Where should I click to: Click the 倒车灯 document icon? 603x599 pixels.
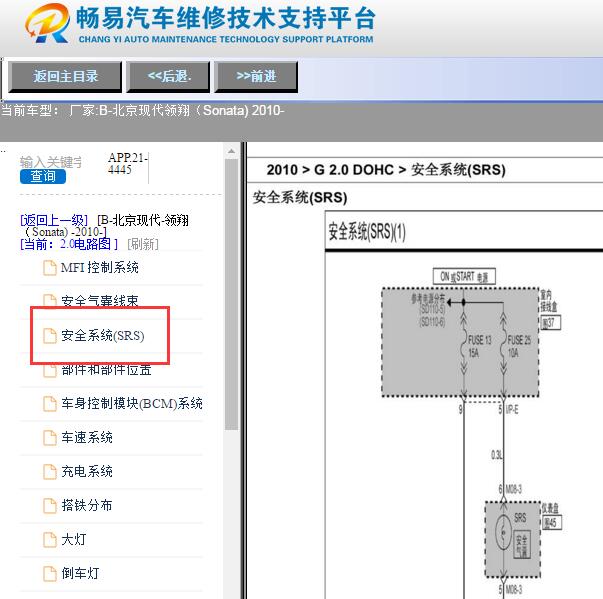[x=50, y=574]
